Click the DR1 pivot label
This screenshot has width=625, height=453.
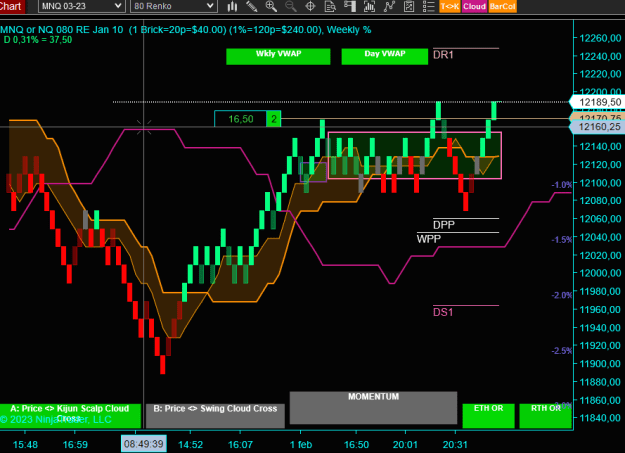click(443, 55)
